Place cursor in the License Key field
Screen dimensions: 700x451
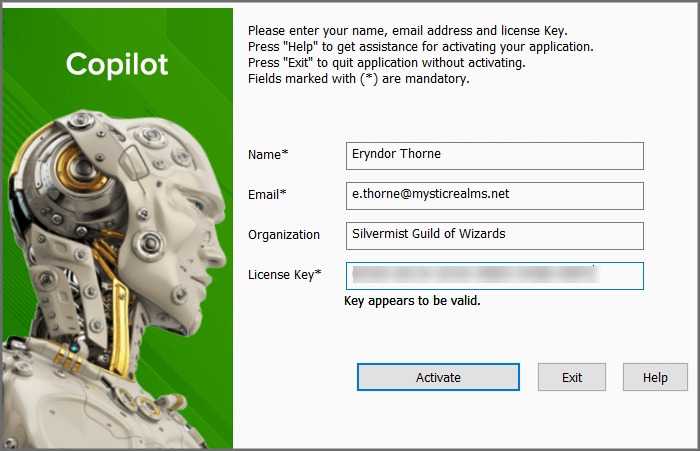pos(494,275)
